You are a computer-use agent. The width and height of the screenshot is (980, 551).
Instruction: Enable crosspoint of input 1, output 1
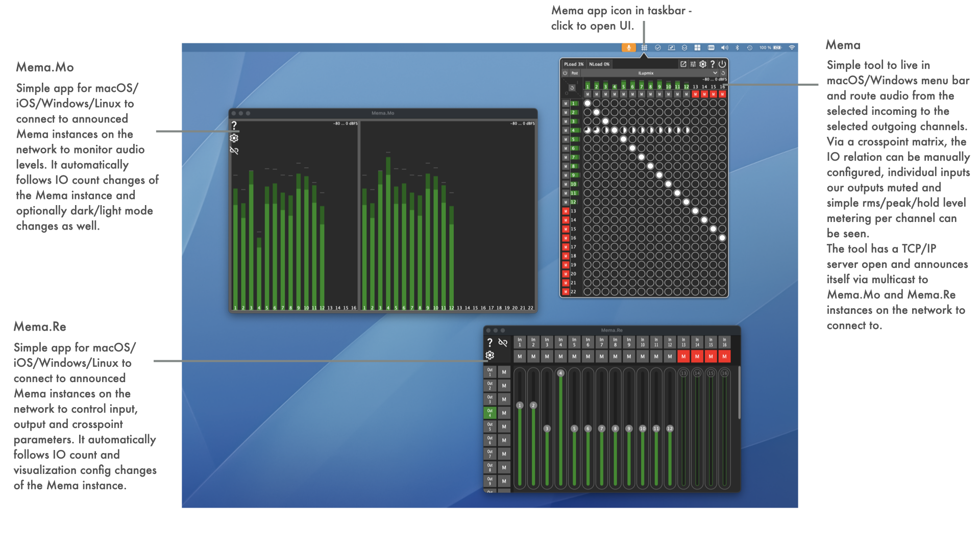coord(587,103)
